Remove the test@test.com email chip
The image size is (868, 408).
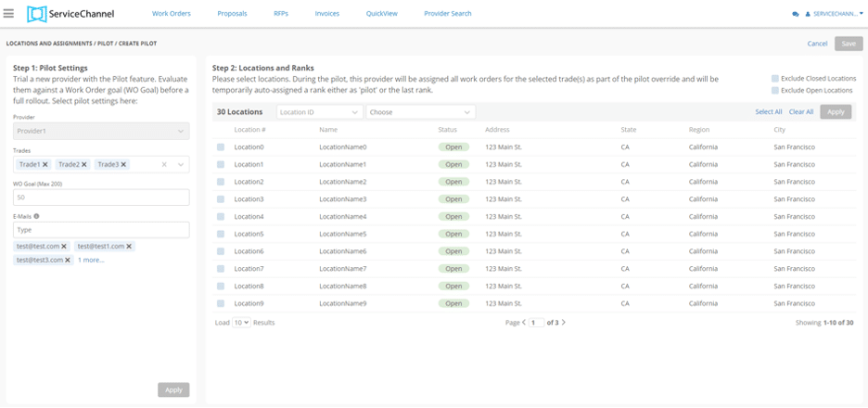point(64,247)
